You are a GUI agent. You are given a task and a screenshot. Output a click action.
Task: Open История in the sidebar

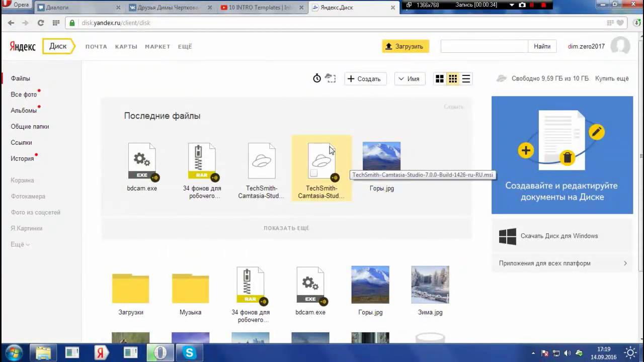pyautogui.click(x=22, y=159)
